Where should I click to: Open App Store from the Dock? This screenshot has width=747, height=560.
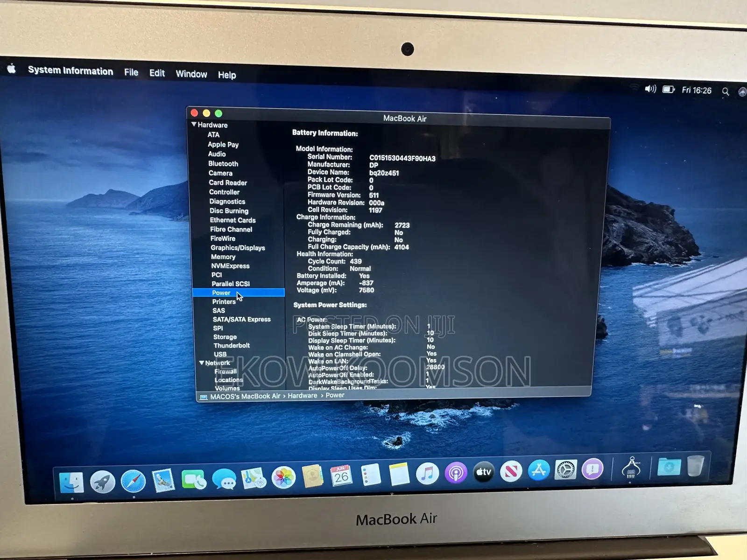coord(539,470)
